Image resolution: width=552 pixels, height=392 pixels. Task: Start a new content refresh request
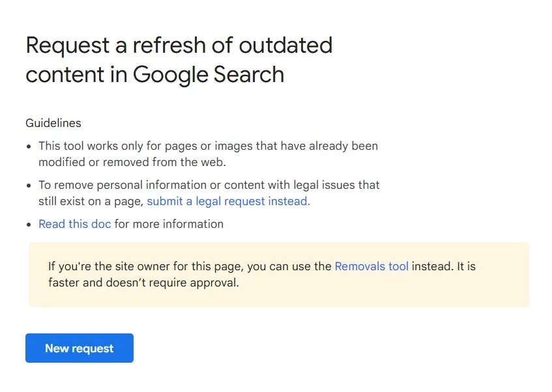click(79, 348)
